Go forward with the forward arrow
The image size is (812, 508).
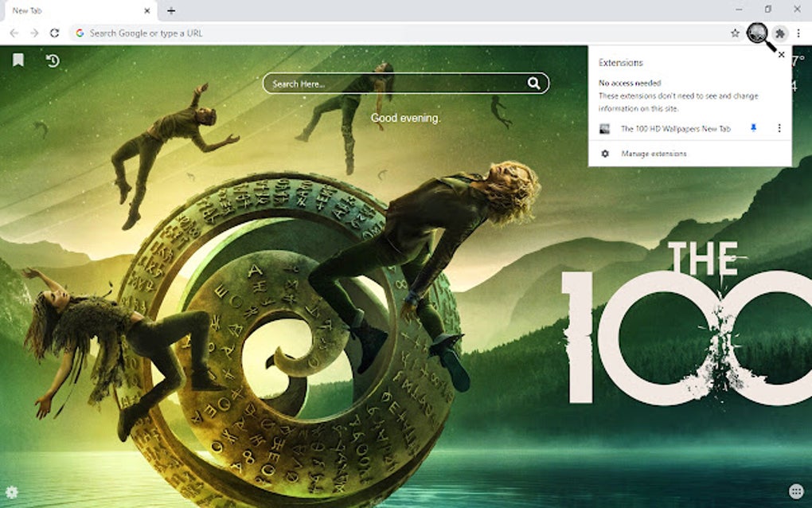34,33
